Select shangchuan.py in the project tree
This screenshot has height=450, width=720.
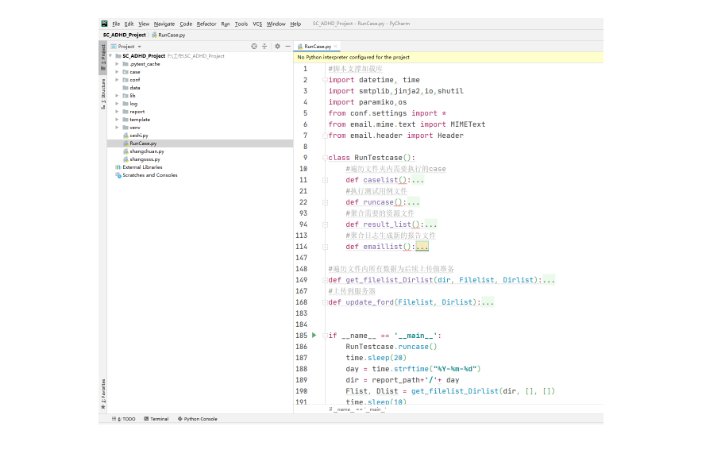pyautogui.click(x=147, y=151)
